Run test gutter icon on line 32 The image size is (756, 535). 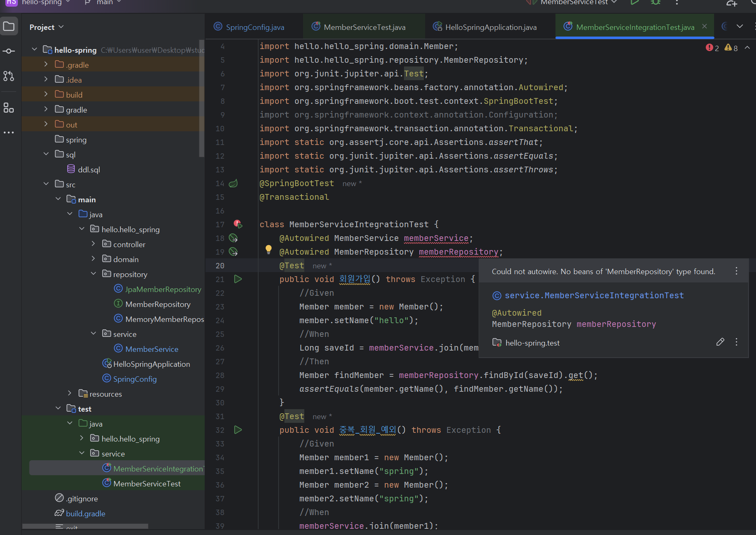coord(238,430)
